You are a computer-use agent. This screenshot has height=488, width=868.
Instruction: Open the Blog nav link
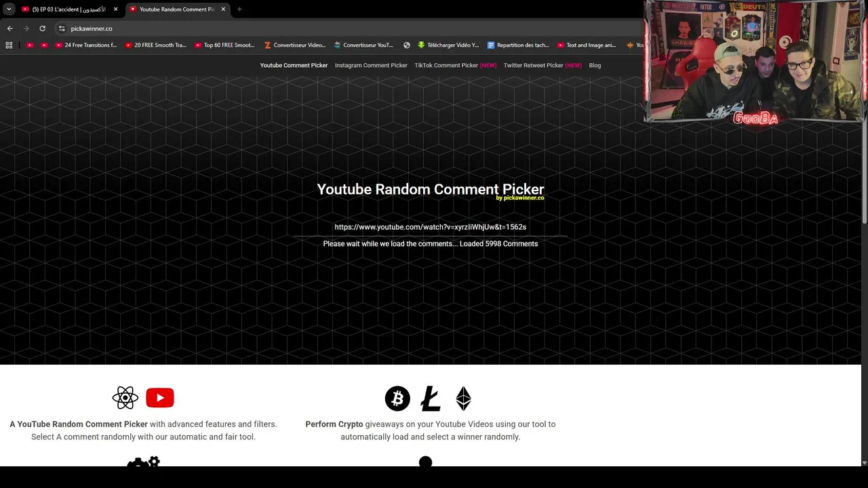[595, 66]
